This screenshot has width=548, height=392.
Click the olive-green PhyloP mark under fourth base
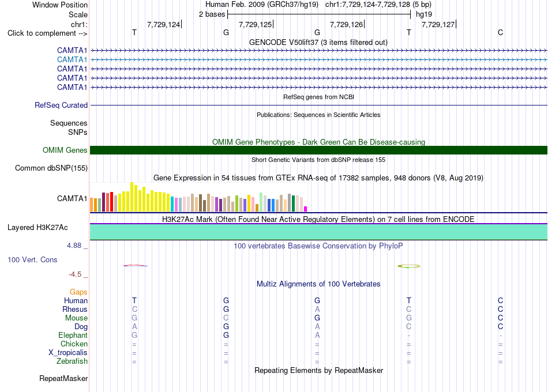click(x=409, y=266)
